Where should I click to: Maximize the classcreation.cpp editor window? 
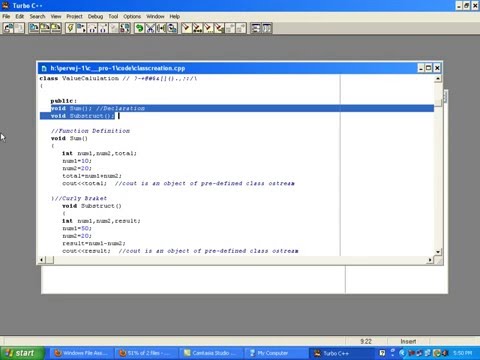click(429, 68)
